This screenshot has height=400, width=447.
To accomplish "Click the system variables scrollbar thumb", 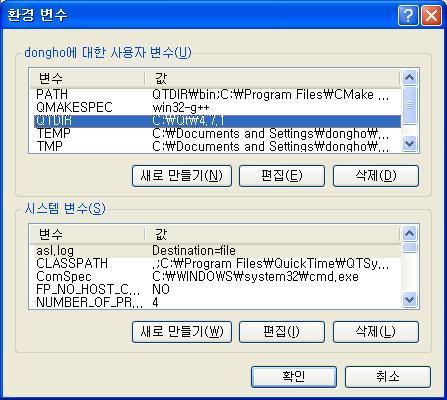I will click(x=409, y=247).
